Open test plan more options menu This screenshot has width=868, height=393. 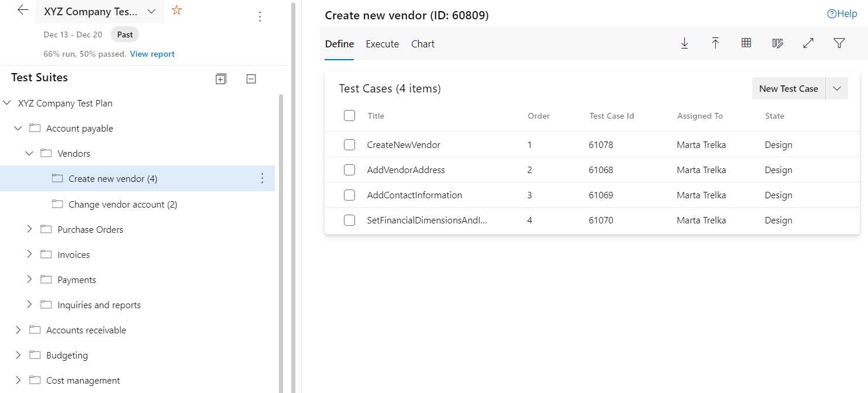(x=260, y=17)
